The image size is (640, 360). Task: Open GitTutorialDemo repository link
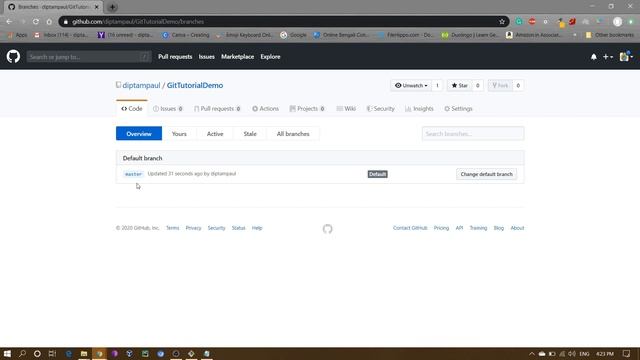click(x=195, y=85)
